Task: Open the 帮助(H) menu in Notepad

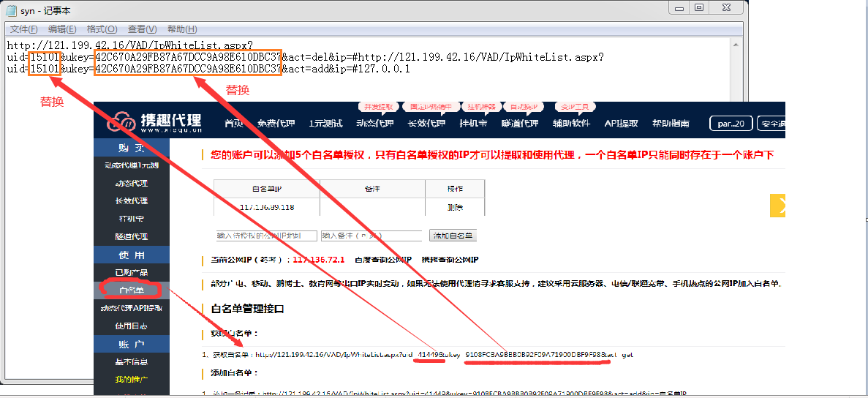Action: tap(182, 29)
